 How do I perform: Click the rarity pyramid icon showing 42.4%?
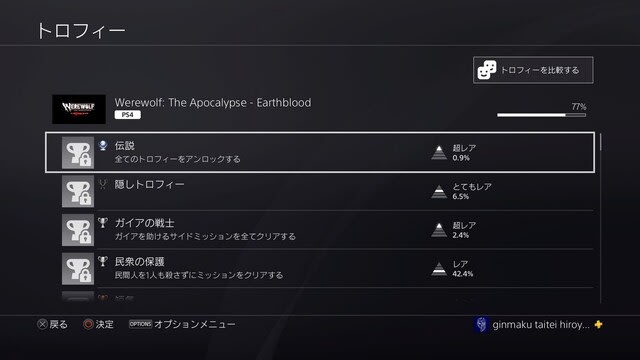[439, 269]
